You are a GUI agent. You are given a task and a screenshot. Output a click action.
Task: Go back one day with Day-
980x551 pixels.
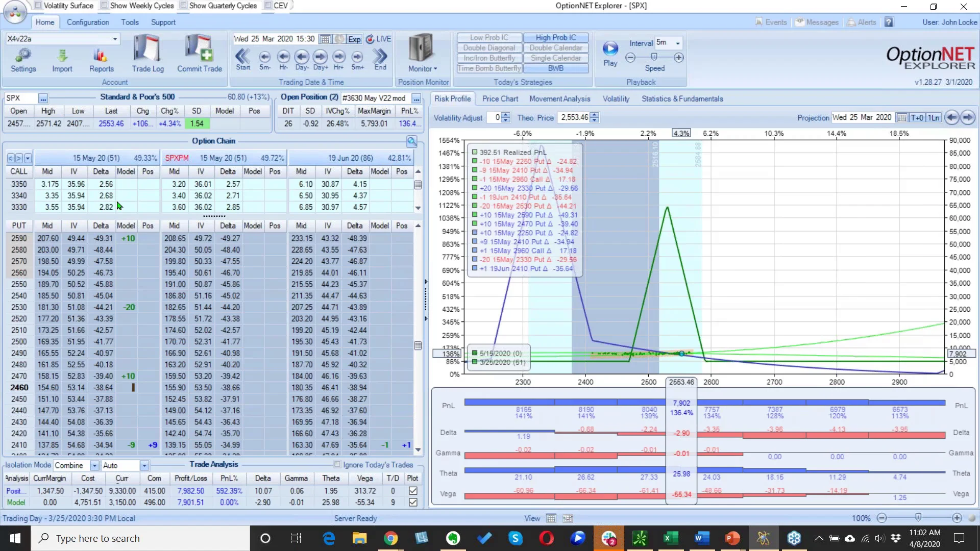click(302, 59)
